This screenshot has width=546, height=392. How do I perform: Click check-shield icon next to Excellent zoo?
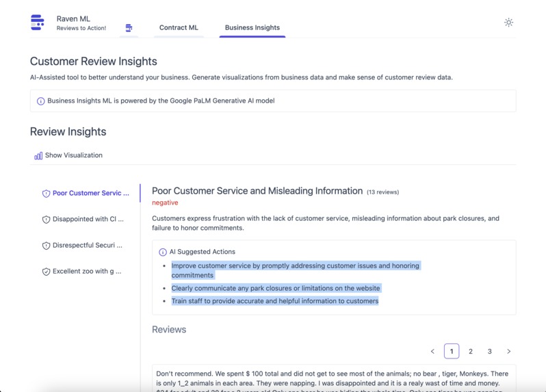pyautogui.click(x=46, y=272)
